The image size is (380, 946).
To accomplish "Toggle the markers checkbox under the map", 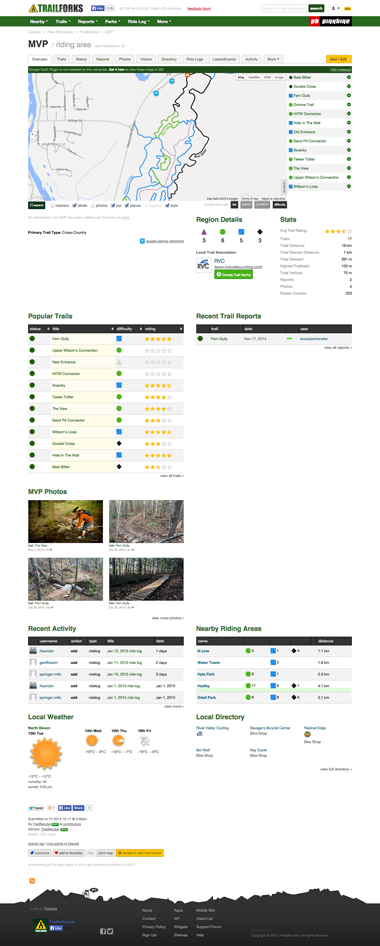I will (x=52, y=205).
